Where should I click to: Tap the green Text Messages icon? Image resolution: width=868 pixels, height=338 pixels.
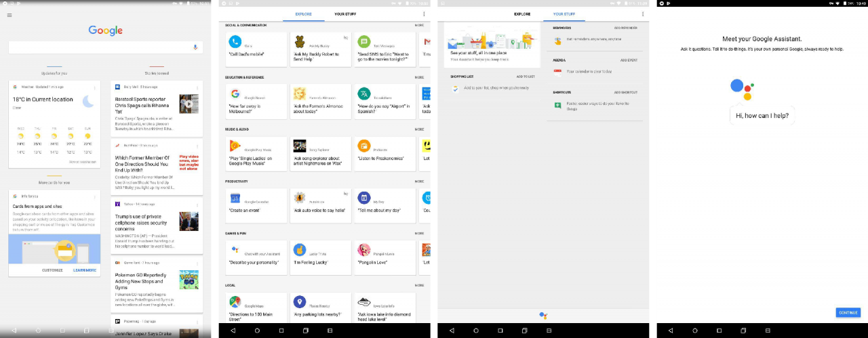click(x=363, y=41)
